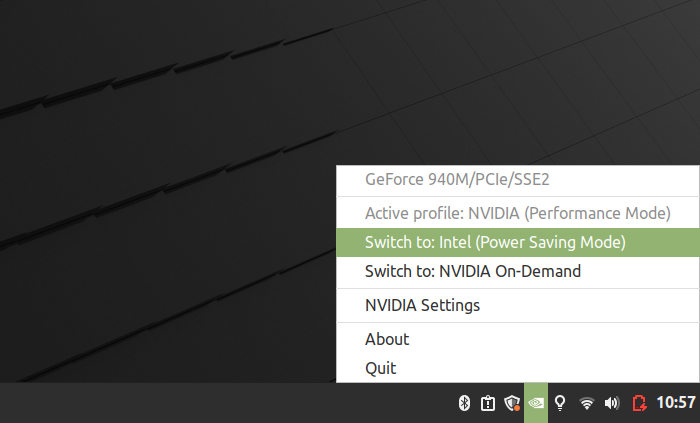The image size is (700, 423).
Task: Open the clipboard manager tray icon
Action: point(488,403)
